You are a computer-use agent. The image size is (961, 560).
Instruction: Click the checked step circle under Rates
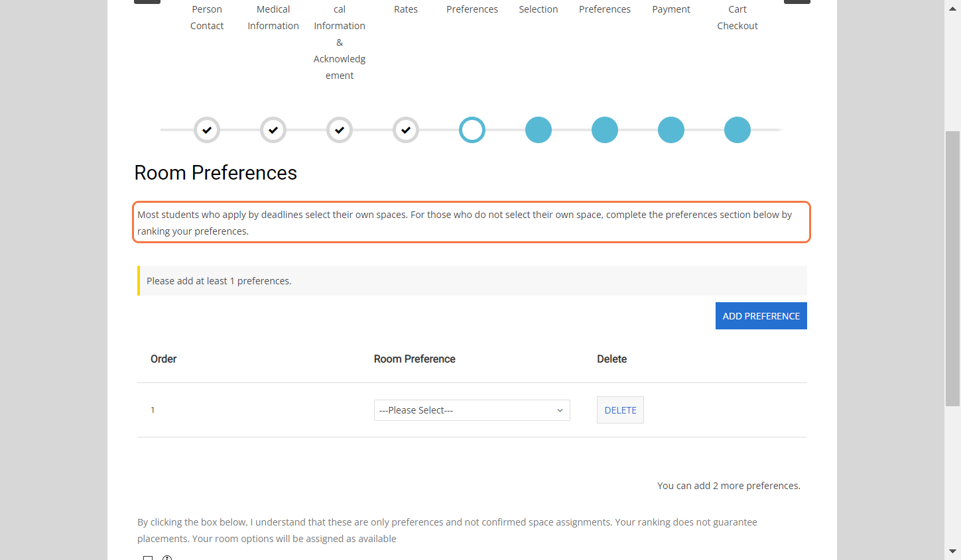406,130
